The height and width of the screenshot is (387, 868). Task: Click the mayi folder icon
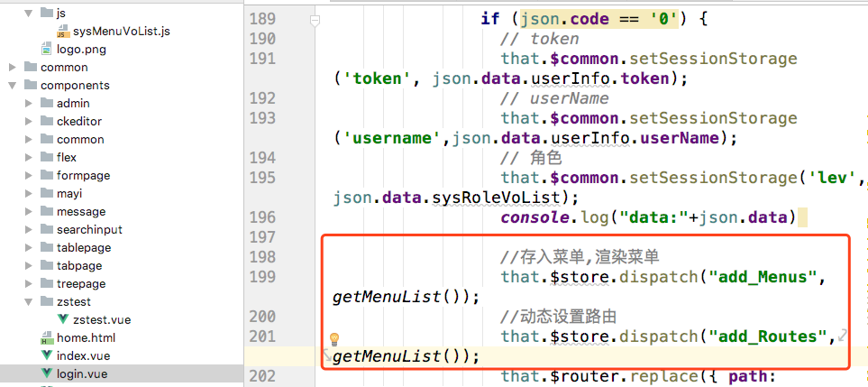47,193
